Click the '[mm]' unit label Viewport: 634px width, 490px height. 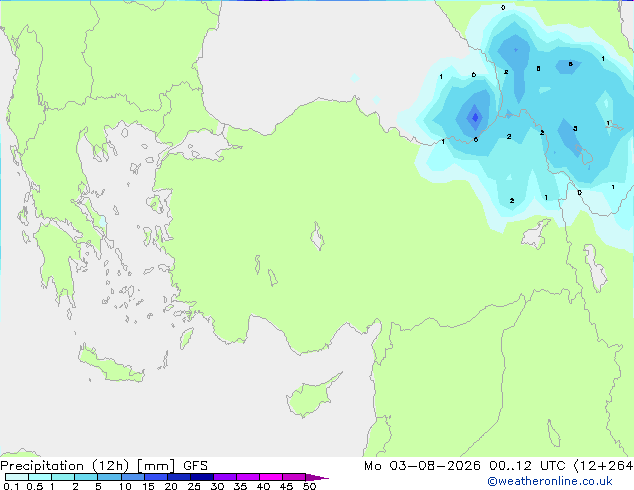pyautogui.click(x=156, y=466)
